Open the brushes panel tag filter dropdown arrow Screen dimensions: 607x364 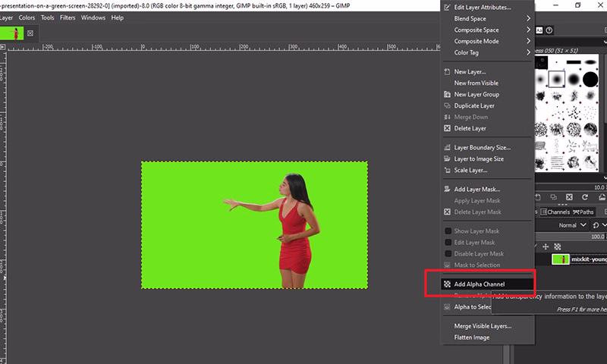coord(605,42)
